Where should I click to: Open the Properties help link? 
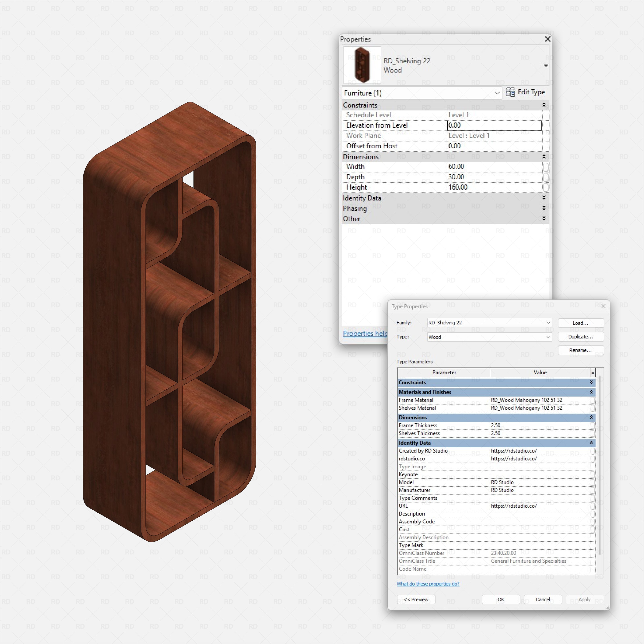pyautogui.click(x=365, y=334)
